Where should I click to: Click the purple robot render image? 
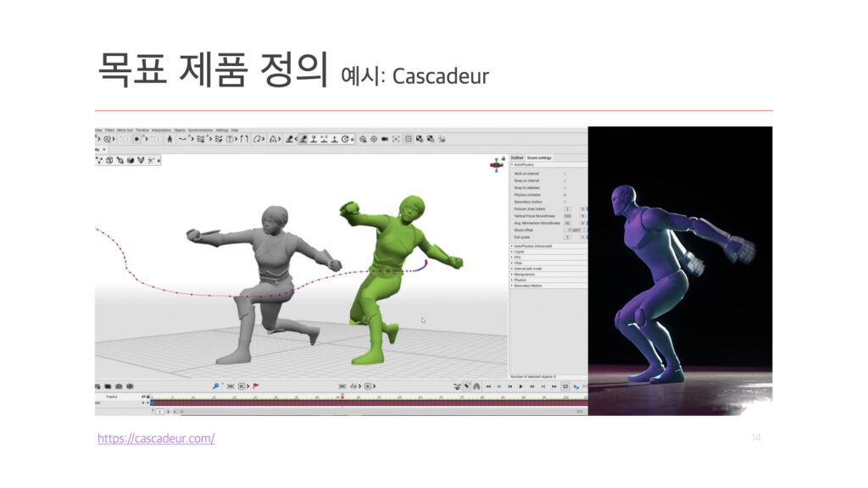(681, 271)
